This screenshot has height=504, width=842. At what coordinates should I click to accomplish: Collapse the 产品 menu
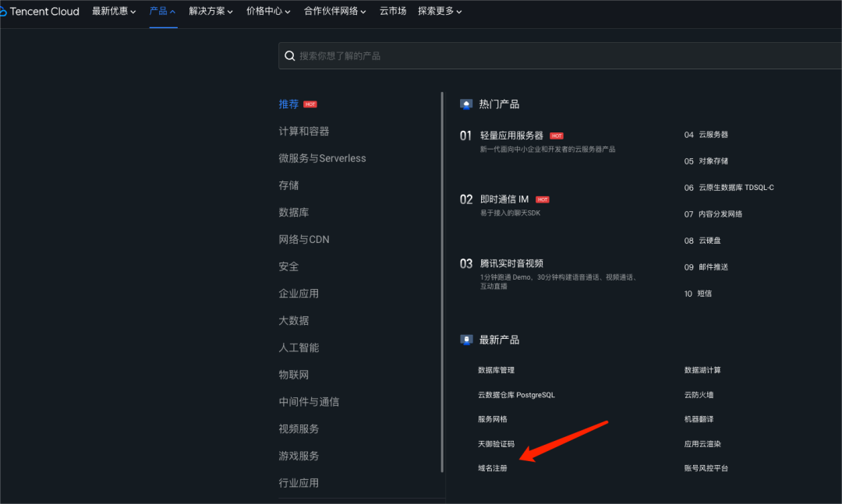[x=163, y=11]
